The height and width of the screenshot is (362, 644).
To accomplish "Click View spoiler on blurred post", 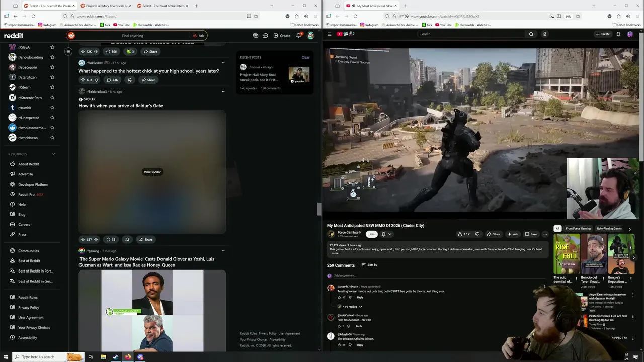I will [x=152, y=172].
